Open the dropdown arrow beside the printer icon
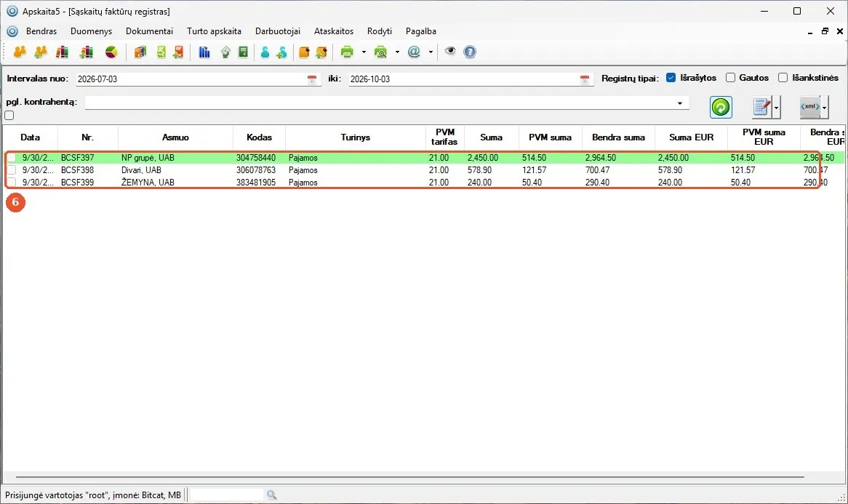848x504 pixels. [364, 52]
